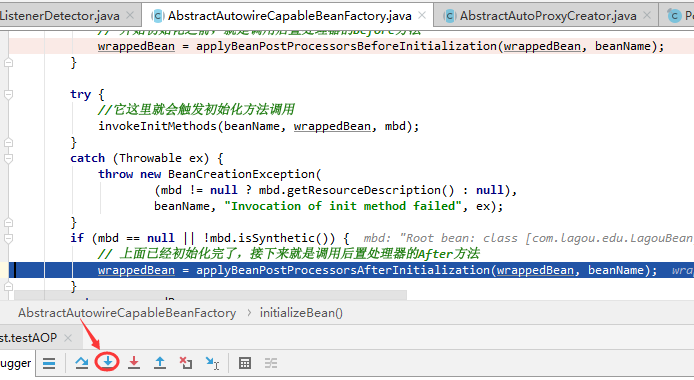Click Trace Current Stream Chain icon
This screenshot has height=380, width=694.
coord(271,363)
